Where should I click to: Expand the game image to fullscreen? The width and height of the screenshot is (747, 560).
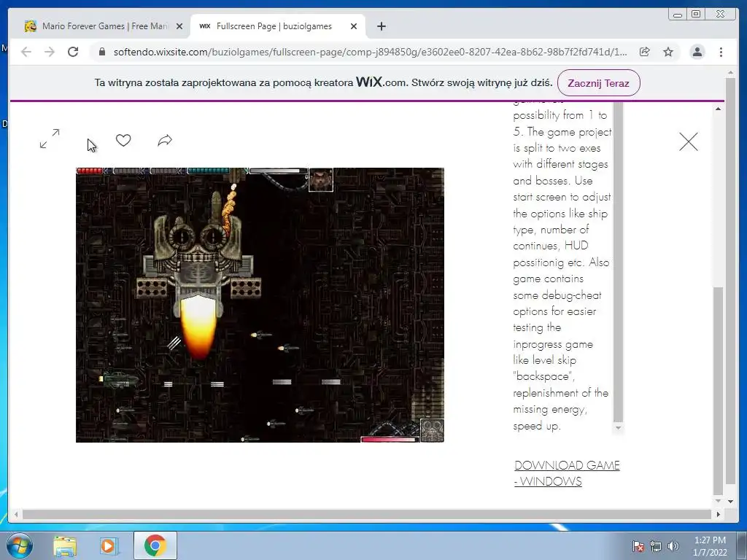(50, 139)
